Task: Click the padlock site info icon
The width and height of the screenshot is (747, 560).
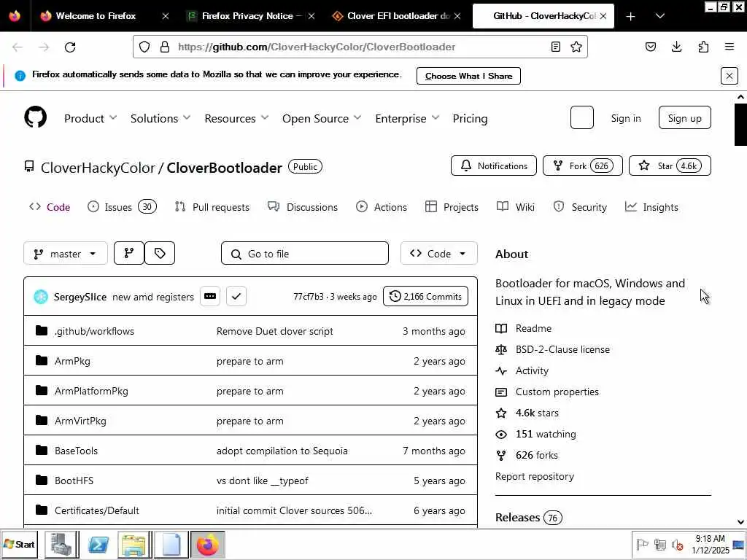Action: pyautogui.click(x=165, y=47)
